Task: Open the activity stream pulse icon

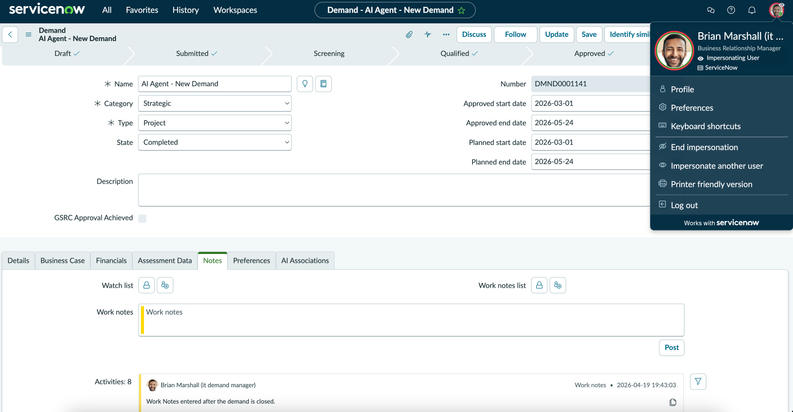Action: (x=427, y=34)
